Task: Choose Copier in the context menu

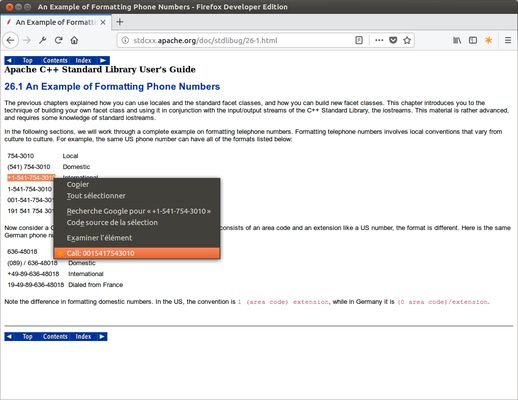Action: tap(137, 184)
